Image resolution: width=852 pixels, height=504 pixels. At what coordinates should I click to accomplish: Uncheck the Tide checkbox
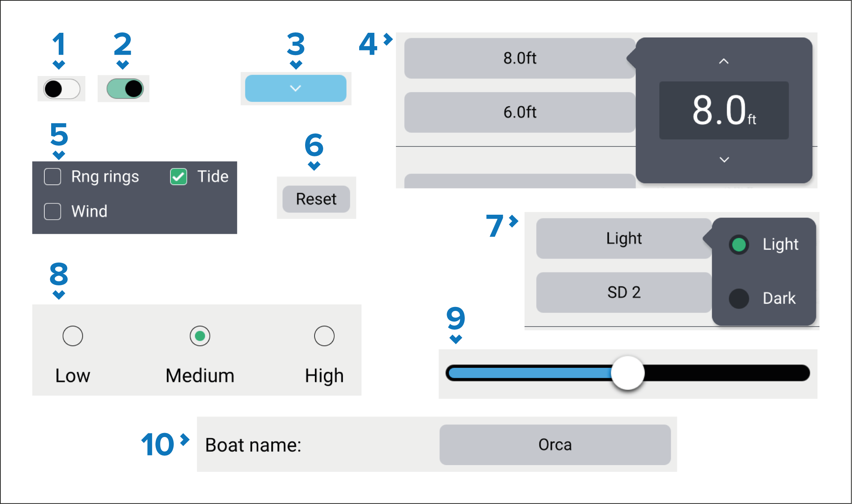[x=179, y=177]
